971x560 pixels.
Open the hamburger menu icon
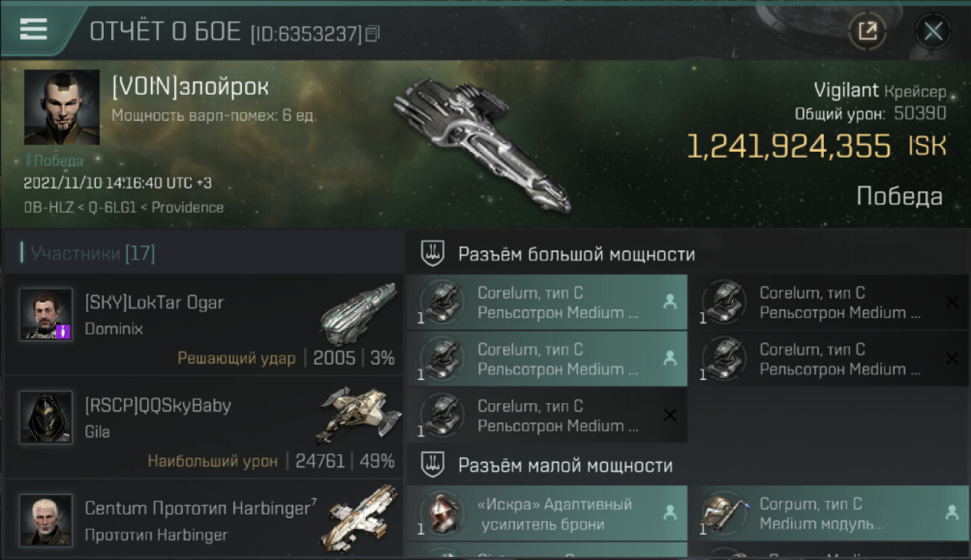point(34,29)
